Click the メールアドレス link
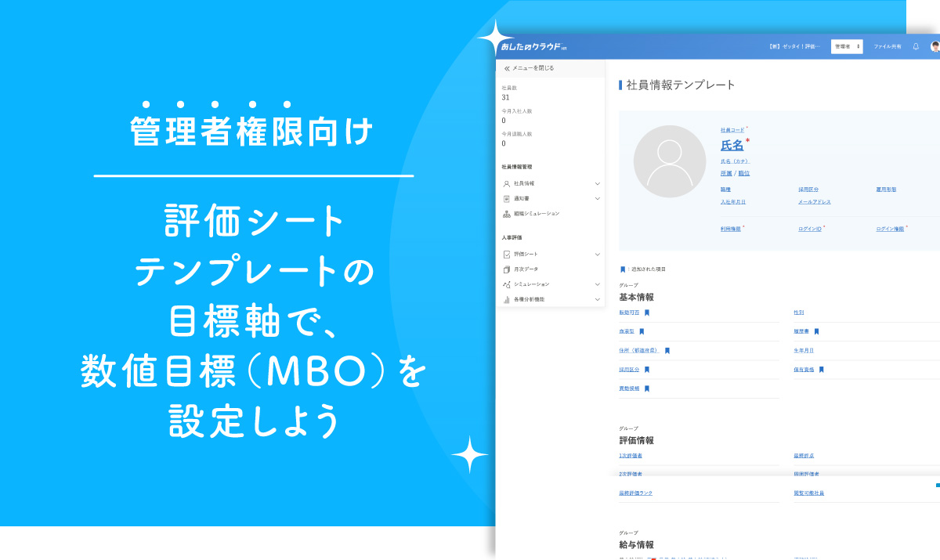The height and width of the screenshot is (560, 940). tap(815, 202)
